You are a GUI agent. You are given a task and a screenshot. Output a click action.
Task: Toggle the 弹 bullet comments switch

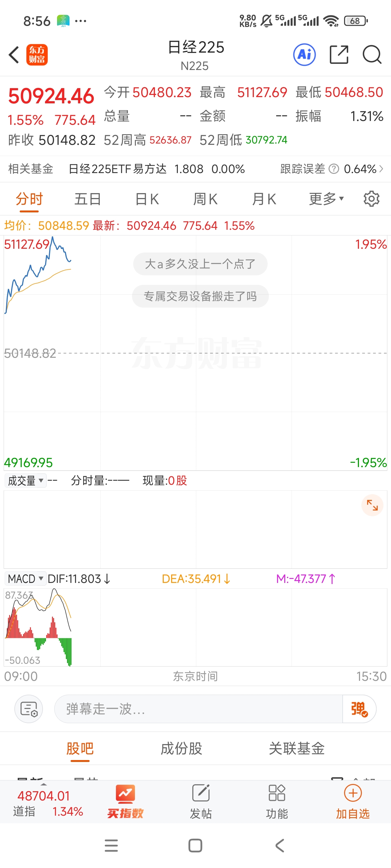[359, 709]
